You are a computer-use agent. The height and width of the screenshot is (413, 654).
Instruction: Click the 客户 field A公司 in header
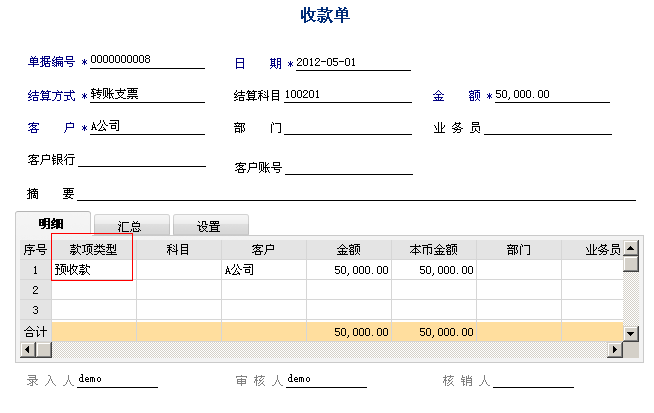click(147, 126)
